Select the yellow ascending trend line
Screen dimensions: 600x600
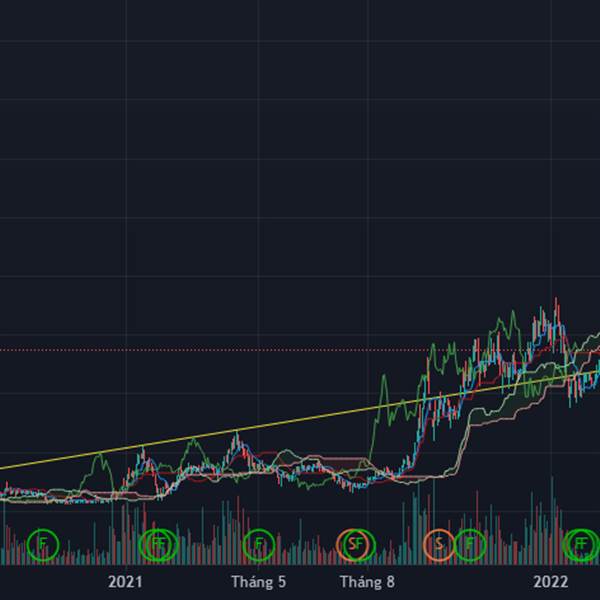point(300,421)
